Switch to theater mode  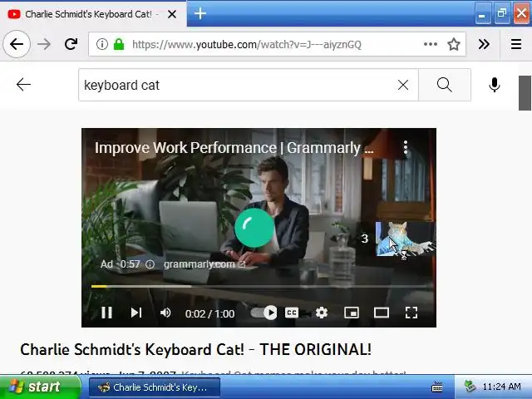(382, 313)
